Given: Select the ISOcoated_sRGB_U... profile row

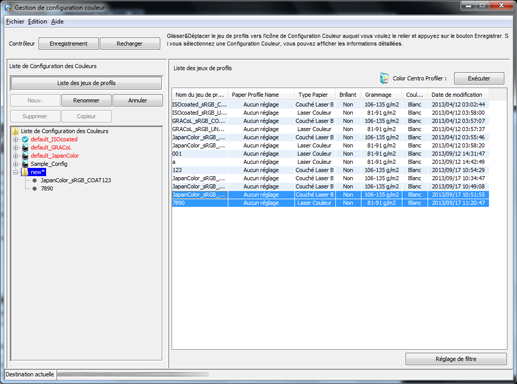Looking at the screenshot, I should tap(330, 113).
